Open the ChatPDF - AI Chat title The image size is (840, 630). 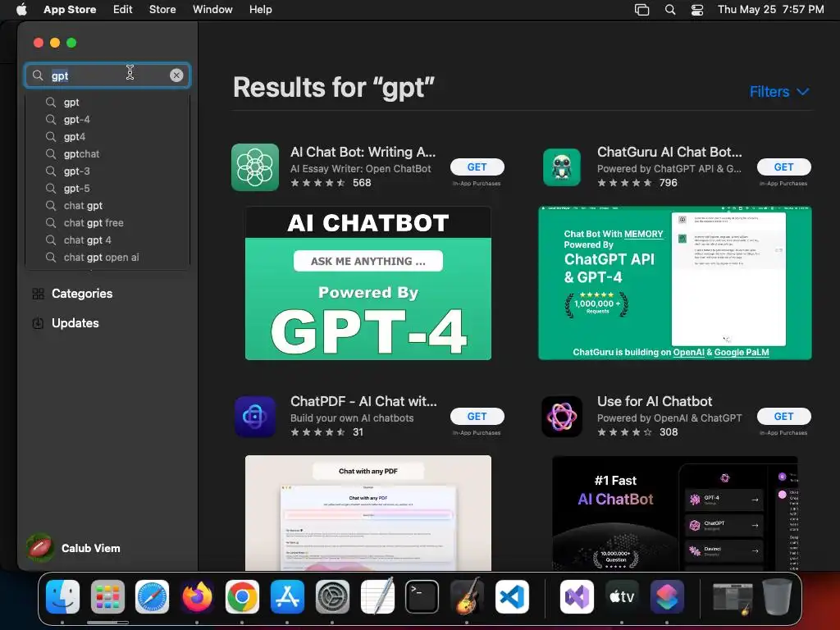tap(363, 402)
